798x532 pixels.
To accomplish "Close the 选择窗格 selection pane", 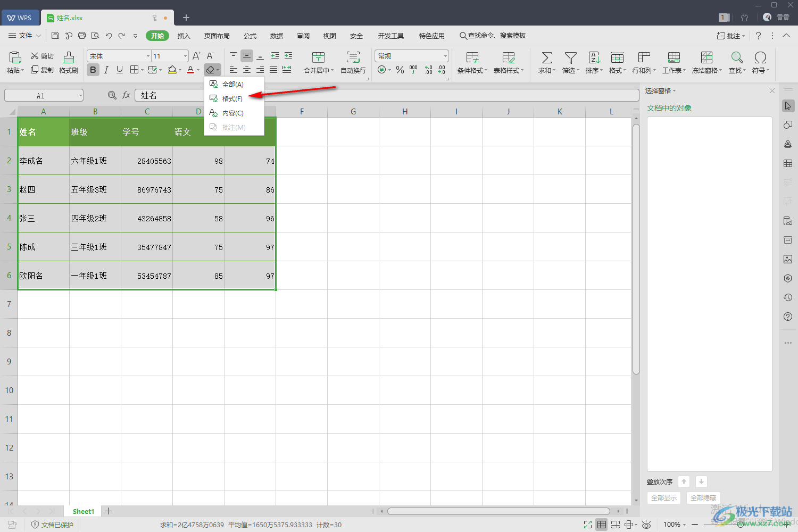I will [x=772, y=91].
